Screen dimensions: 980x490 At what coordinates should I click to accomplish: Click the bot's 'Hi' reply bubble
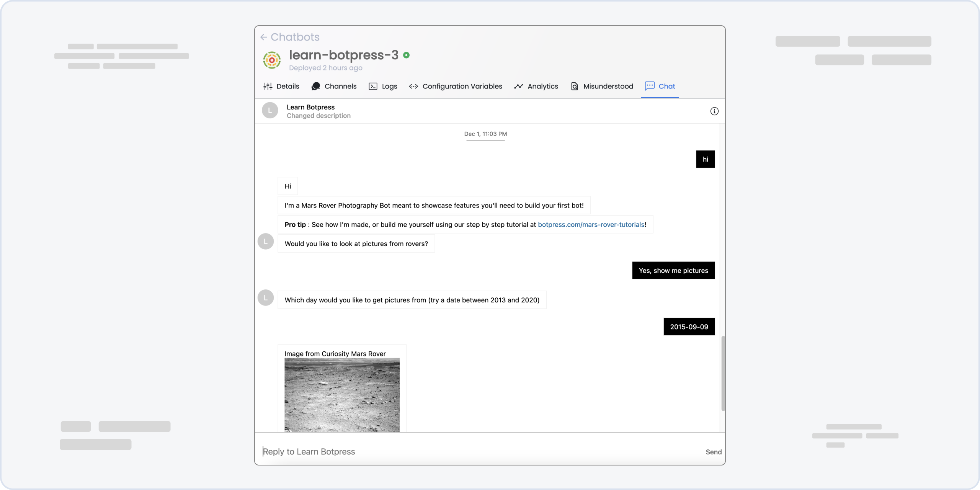pos(288,186)
